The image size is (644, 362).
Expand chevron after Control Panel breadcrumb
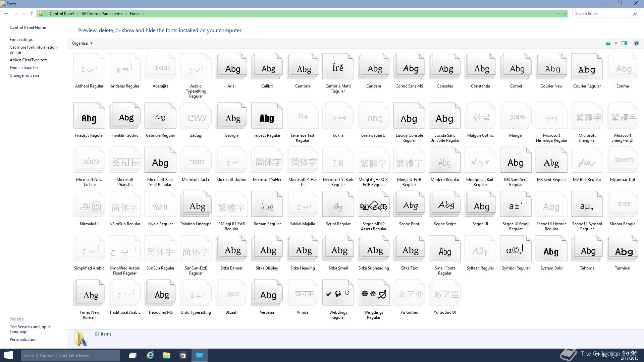coord(77,14)
